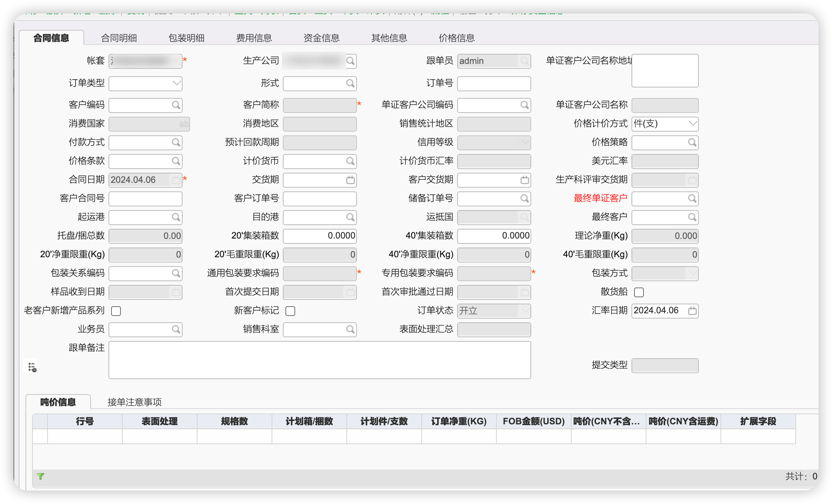
Task: Open lookup for 目的港 field
Action: coord(350,217)
